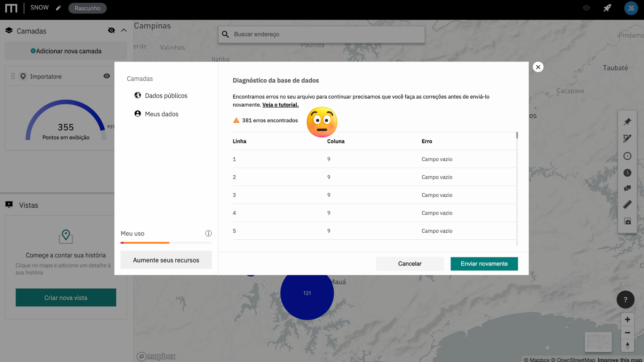The height and width of the screenshot is (362, 644).
Task: Open the rocket publish icon
Action: [x=607, y=8]
